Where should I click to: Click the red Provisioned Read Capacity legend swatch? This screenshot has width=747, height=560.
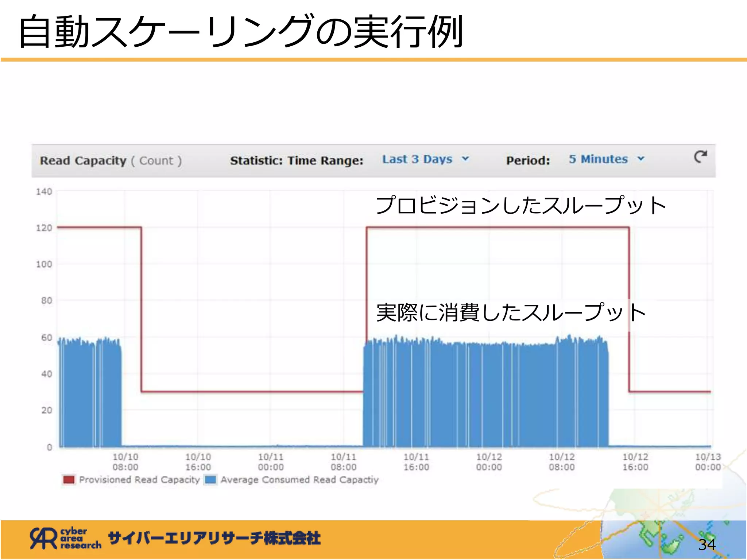point(69,479)
